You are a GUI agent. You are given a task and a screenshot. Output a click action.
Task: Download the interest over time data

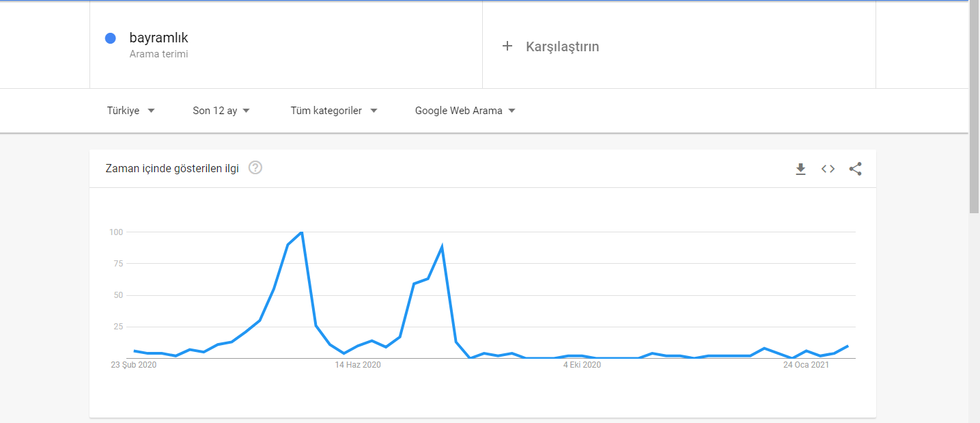coord(800,169)
